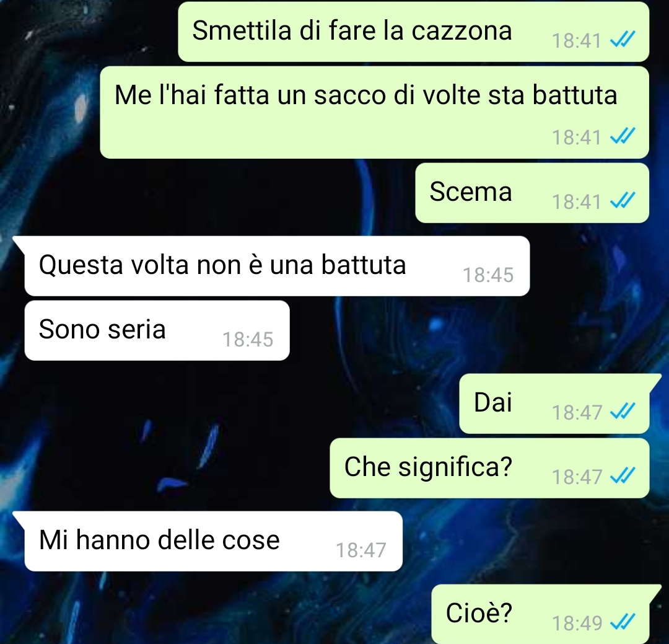669x644 pixels.
Task: Tap read-receipt icon on "Dai" message
Action: coord(623,412)
